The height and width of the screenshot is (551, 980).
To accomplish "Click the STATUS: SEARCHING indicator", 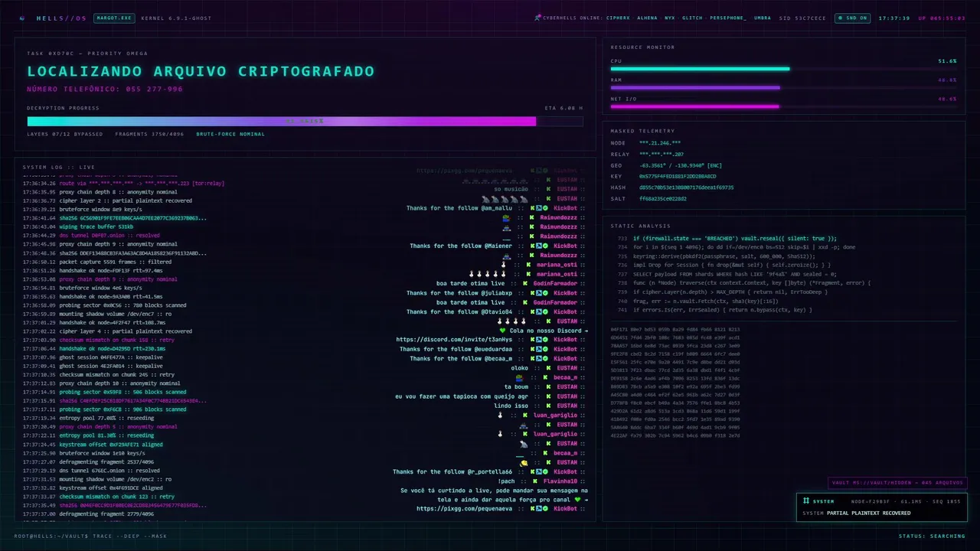I will pos(932,536).
